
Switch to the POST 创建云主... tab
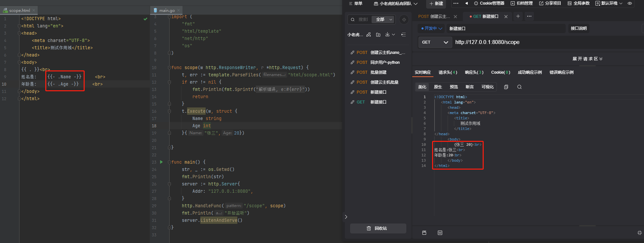pyautogui.click(x=434, y=17)
